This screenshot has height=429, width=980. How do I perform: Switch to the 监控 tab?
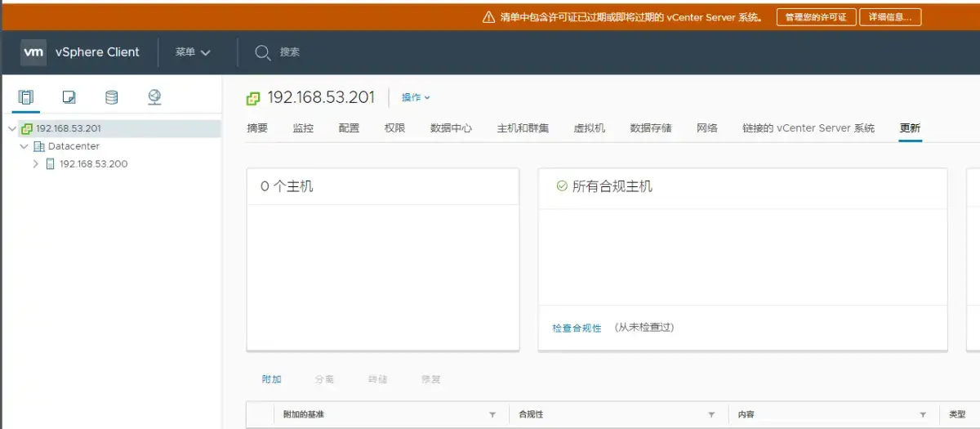[x=303, y=128]
